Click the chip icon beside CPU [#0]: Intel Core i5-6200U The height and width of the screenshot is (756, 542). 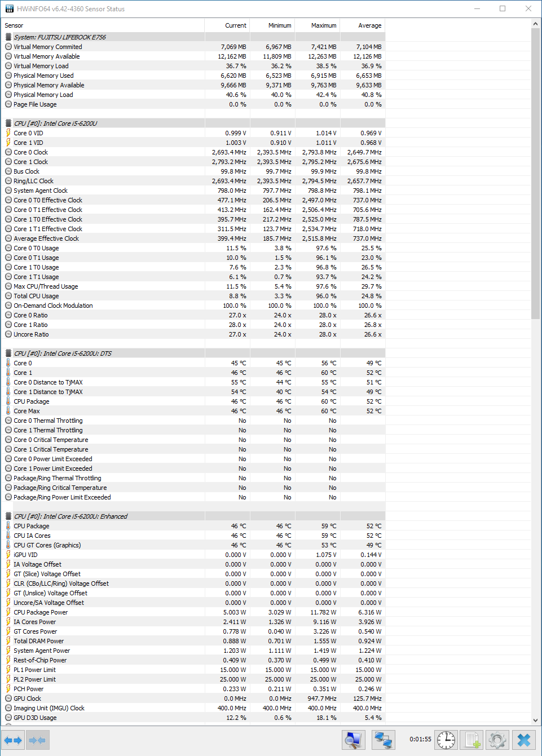[x=8, y=123]
